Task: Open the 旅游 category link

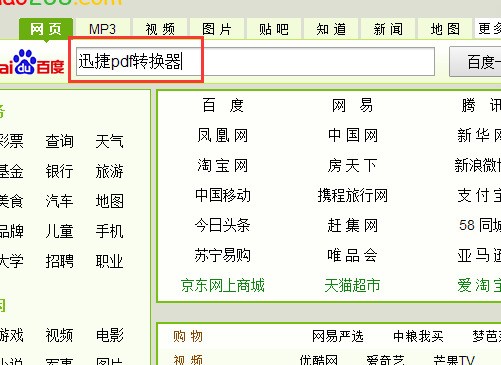Action: click(109, 171)
